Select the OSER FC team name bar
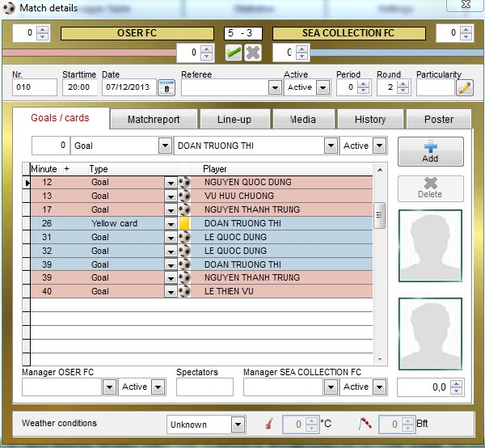Screen dimensions: 485x448 [137, 33]
